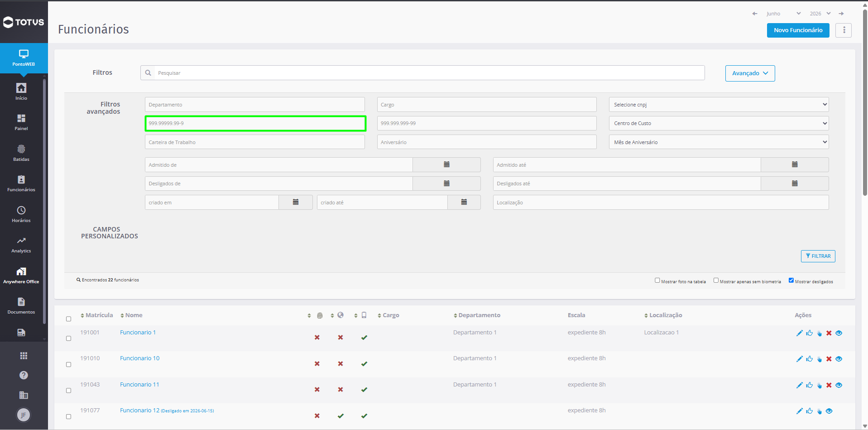The width and height of the screenshot is (868, 430).
Task: Focus the Carteira de Trabalho field
Action: [254, 142]
